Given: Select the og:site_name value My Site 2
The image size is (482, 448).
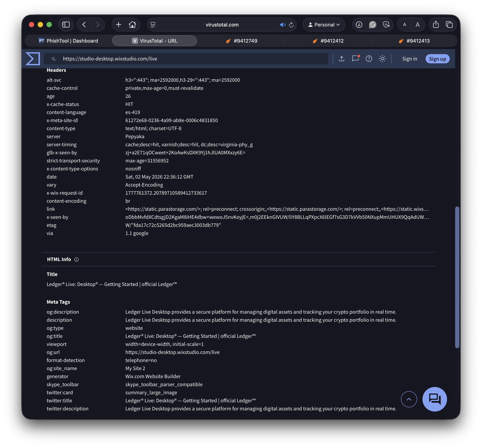Looking at the screenshot, I should (x=135, y=368).
